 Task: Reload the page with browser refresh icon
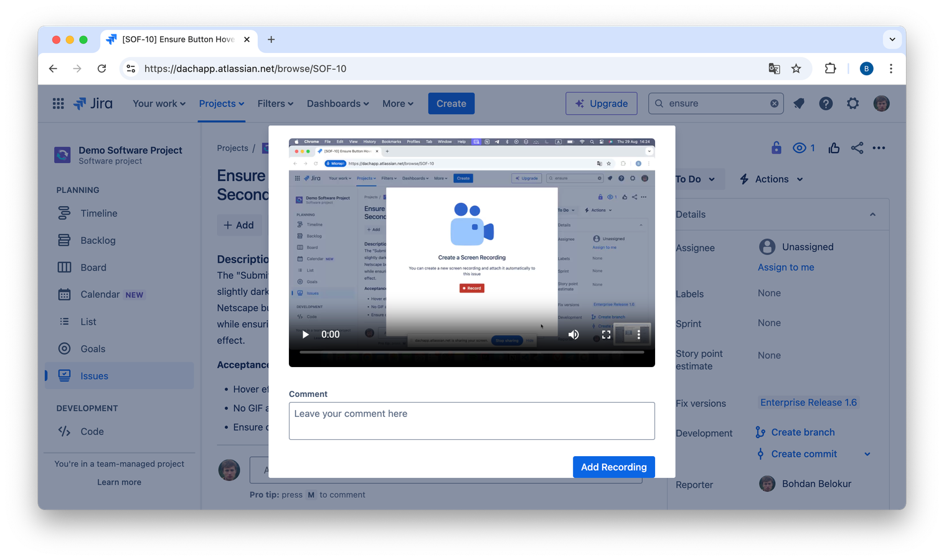tap(101, 68)
